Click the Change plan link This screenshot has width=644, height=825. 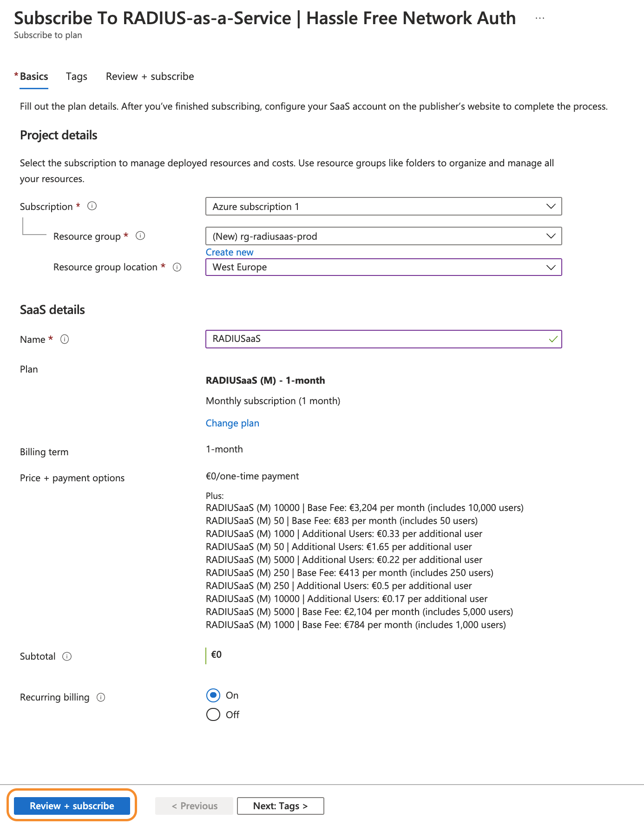point(232,423)
